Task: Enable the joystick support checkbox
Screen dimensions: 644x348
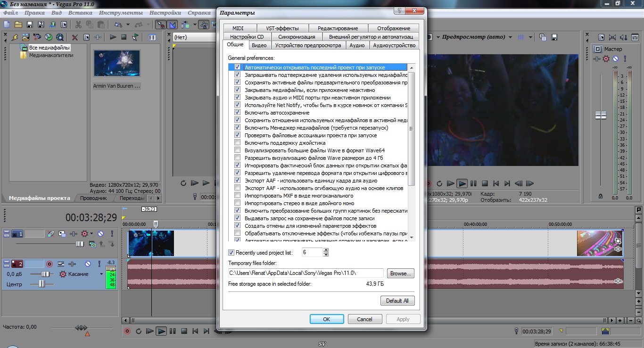Action: pos(237,143)
